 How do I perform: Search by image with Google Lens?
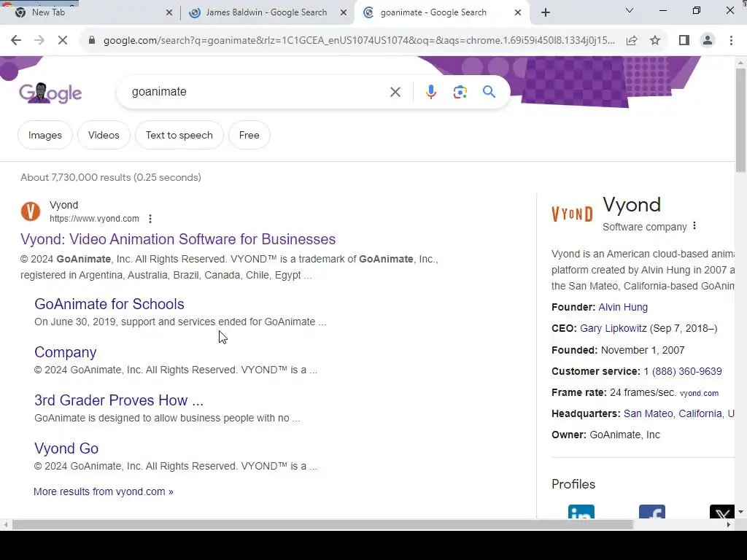click(460, 92)
